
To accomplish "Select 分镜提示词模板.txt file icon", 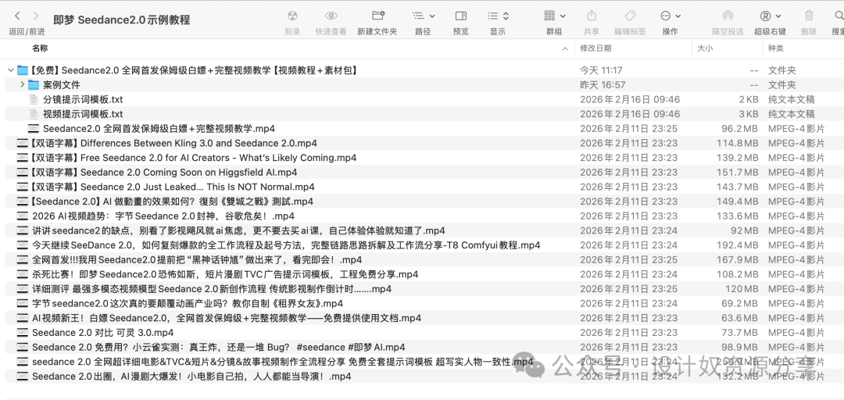I will pyautogui.click(x=33, y=99).
